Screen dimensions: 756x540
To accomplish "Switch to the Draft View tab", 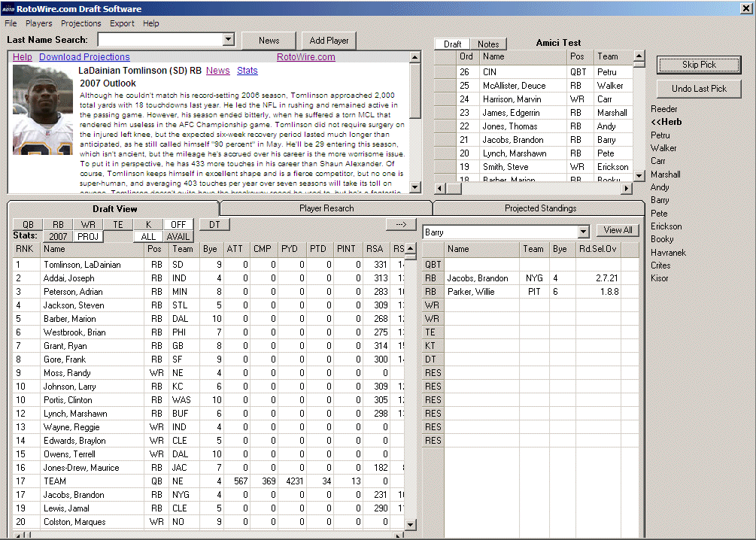I will (114, 209).
